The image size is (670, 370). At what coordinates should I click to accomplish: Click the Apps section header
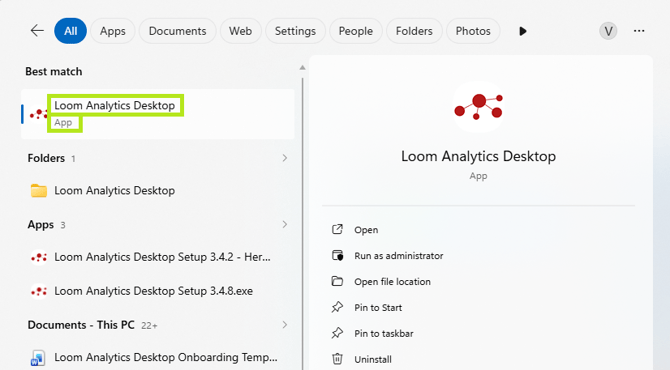tap(41, 225)
